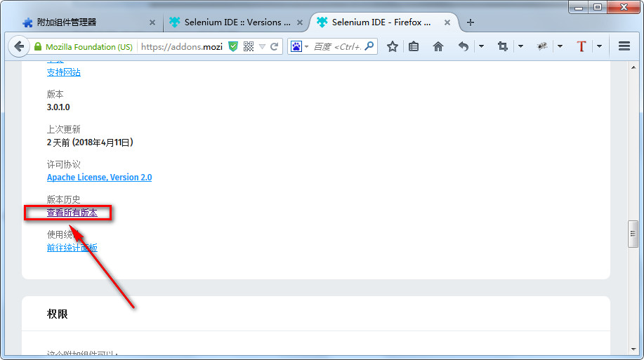644x360 pixels.
Task: Open the Apache License, Version 2.0 link
Action: coord(100,178)
